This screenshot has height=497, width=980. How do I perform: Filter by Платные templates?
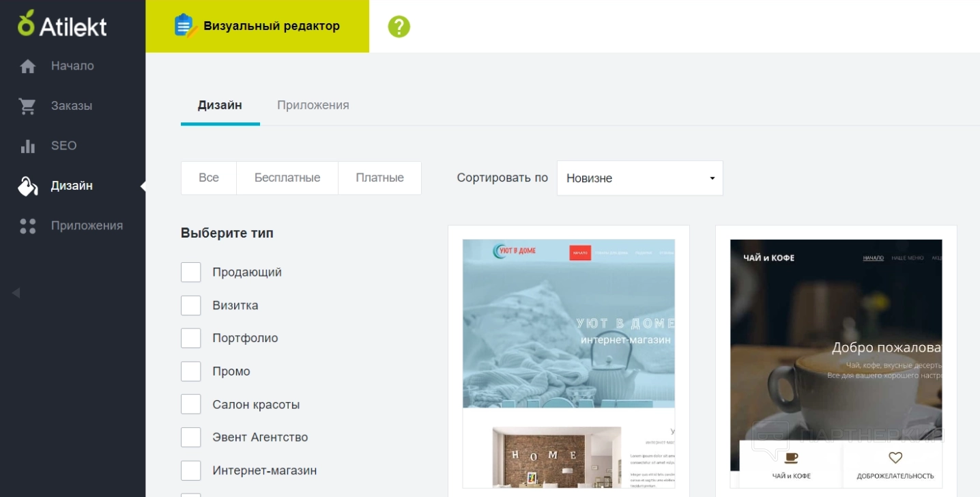380,178
